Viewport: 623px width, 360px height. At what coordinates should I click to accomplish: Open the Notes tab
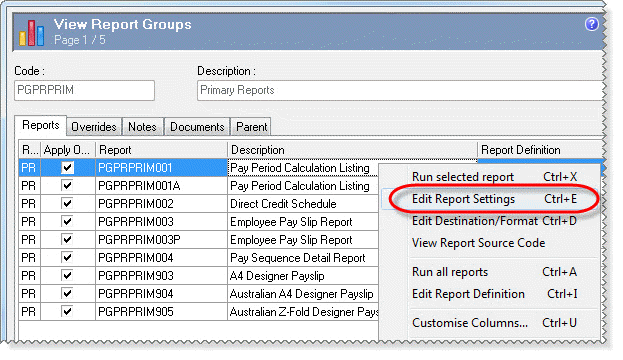(x=142, y=127)
